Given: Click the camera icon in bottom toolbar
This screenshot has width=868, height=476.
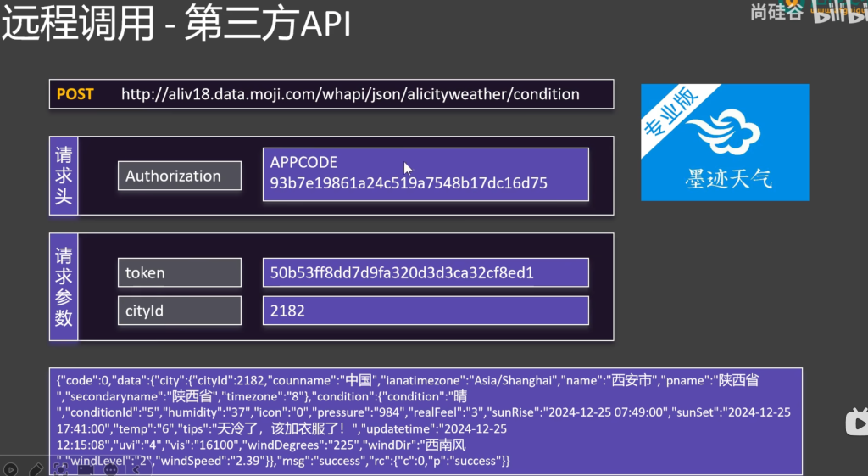Looking at the screenshot, I should coord(86,468).
